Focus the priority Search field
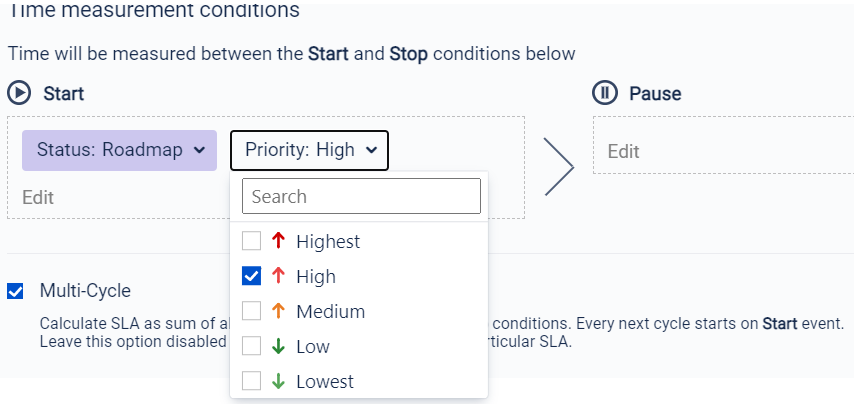Viewport: 854px width, 404px height. [x=361, y=196]
